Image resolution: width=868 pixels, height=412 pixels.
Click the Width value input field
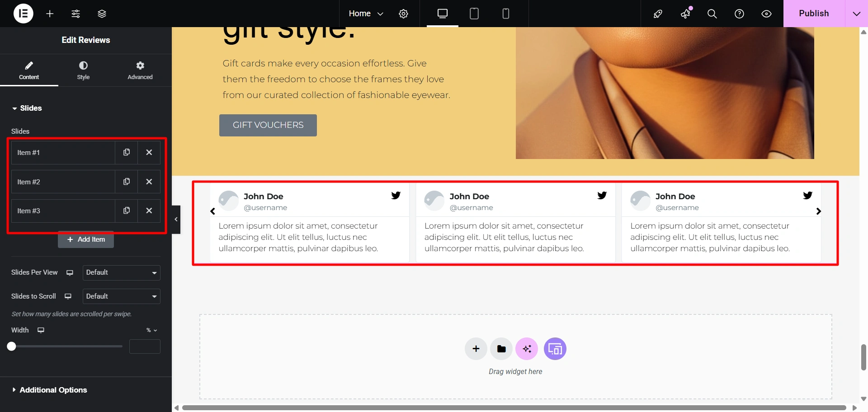tap(145, 346)
